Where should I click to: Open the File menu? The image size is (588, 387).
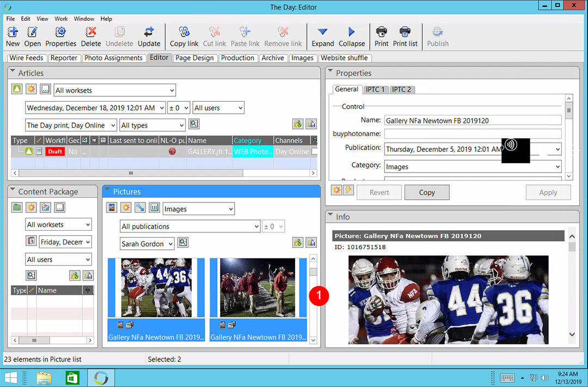(x=10, y=19)
